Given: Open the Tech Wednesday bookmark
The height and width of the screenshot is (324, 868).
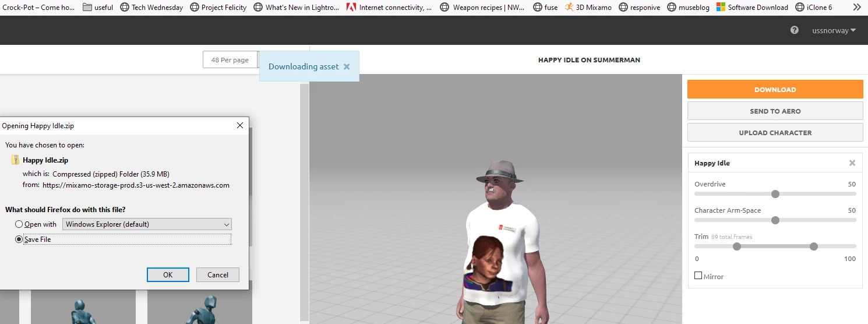Looking at the screenshot, I should click(x=151, y=8).
